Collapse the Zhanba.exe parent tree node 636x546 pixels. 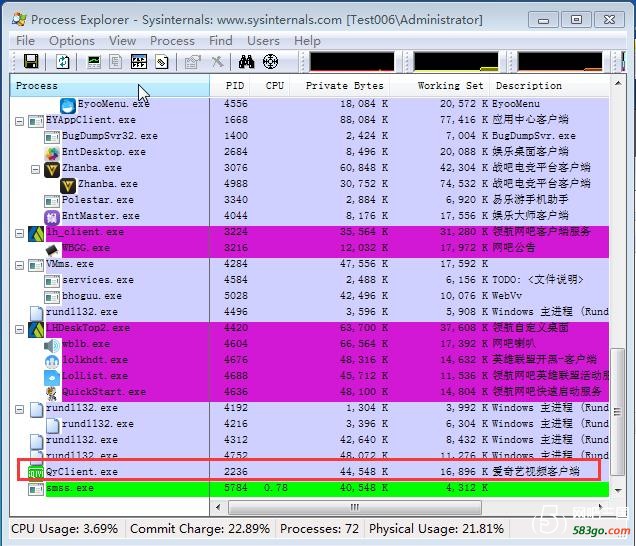(36, 169)
